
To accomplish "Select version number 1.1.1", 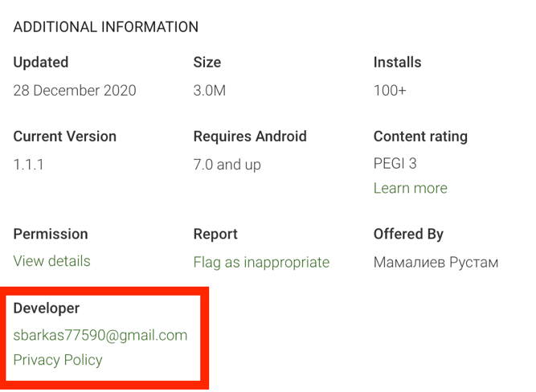I will (x=28, y=164).
